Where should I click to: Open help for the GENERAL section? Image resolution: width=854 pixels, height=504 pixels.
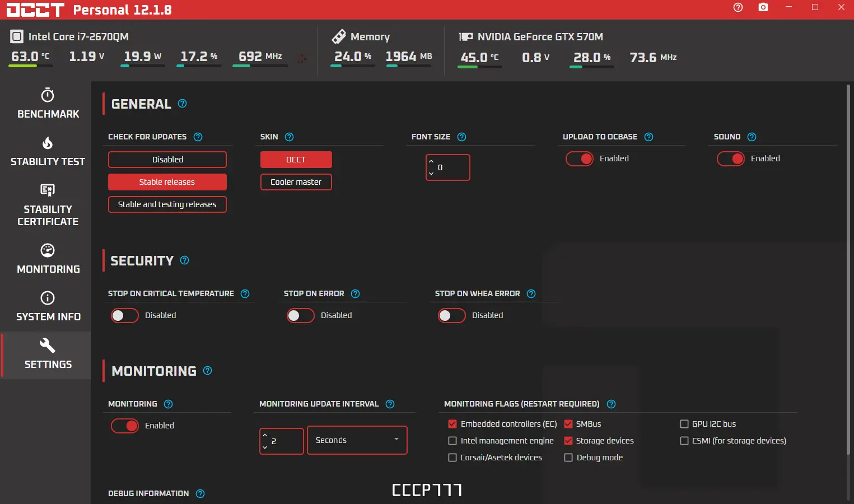point(183,104)
